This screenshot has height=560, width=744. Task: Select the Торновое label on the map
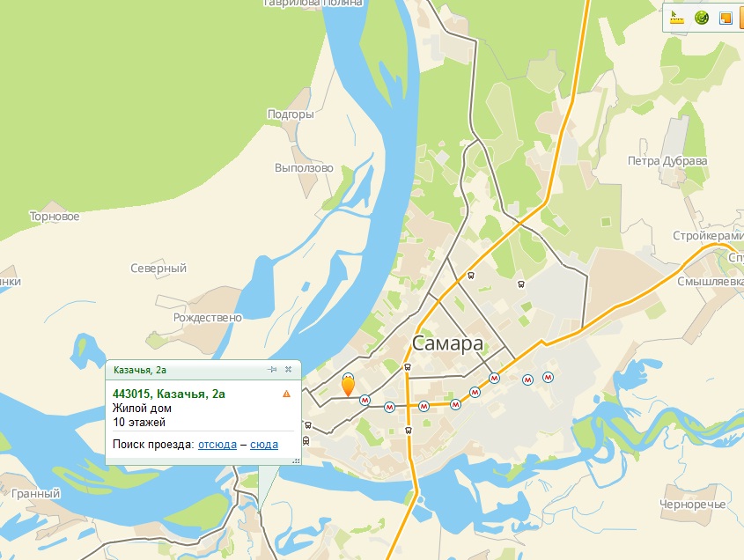pyautogui.click(x=55, y=217)
